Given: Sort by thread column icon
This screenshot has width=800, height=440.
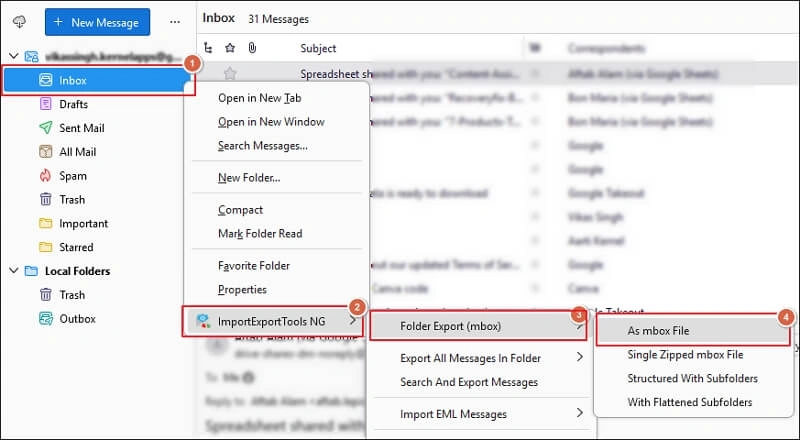Looking at the screenshot, I should pyautogui.click(x=208, y=48).
